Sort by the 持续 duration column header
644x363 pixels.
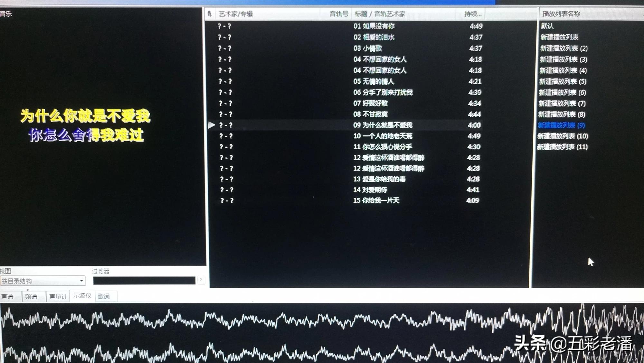472,14
